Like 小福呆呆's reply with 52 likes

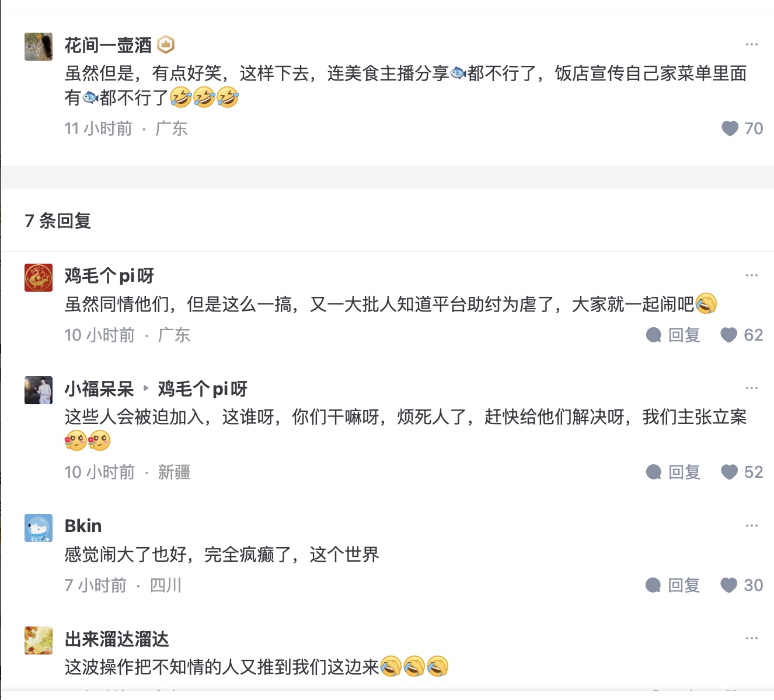pyautogui.click(x=729, y=472)
